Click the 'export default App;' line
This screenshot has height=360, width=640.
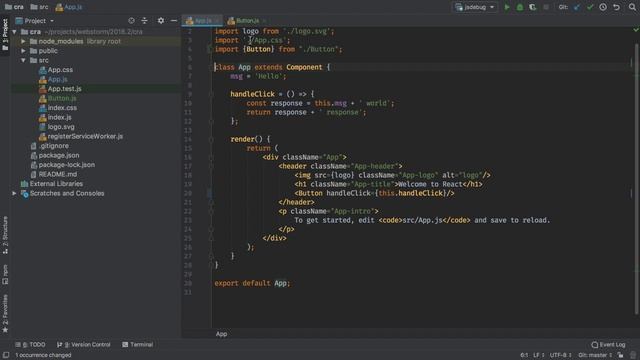(x=252, y=283)
